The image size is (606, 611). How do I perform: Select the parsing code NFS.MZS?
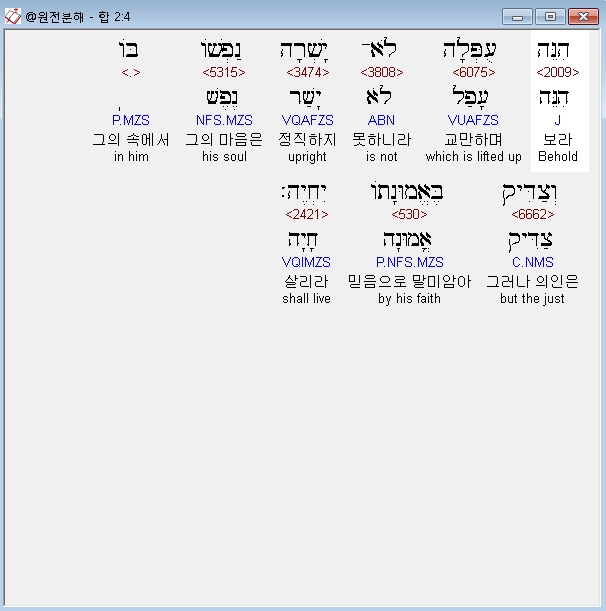pos(224,120)
